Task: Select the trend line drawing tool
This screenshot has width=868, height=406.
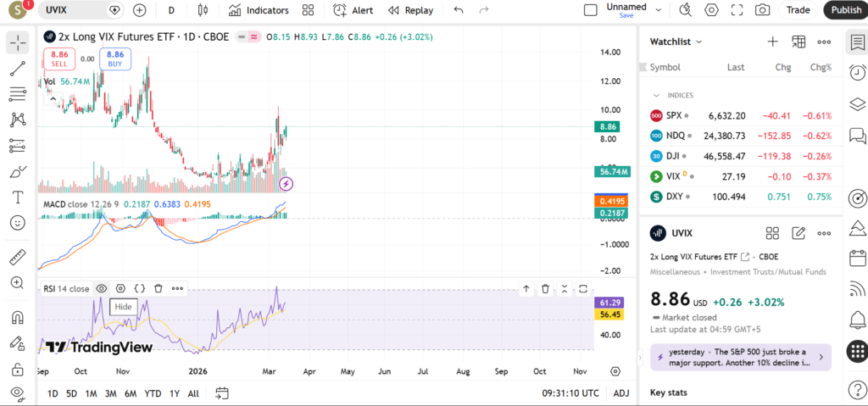Action: click(x=17, y=69)
